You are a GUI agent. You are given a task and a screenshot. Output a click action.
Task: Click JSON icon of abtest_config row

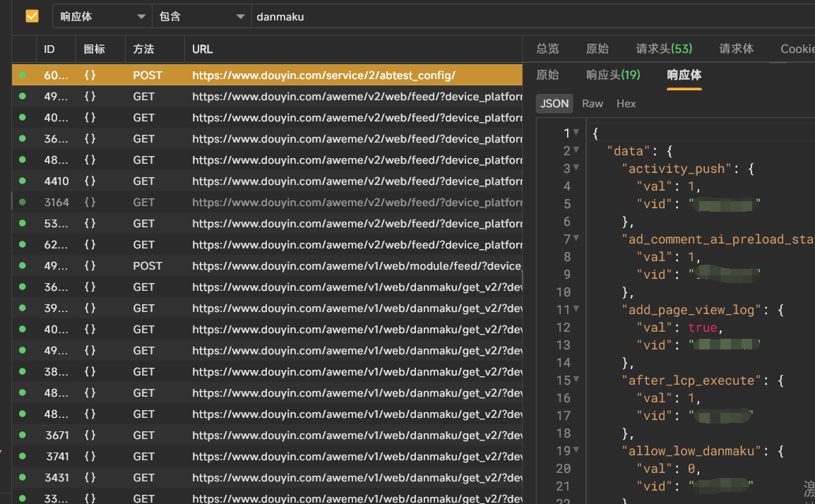[x=90, y=76]
